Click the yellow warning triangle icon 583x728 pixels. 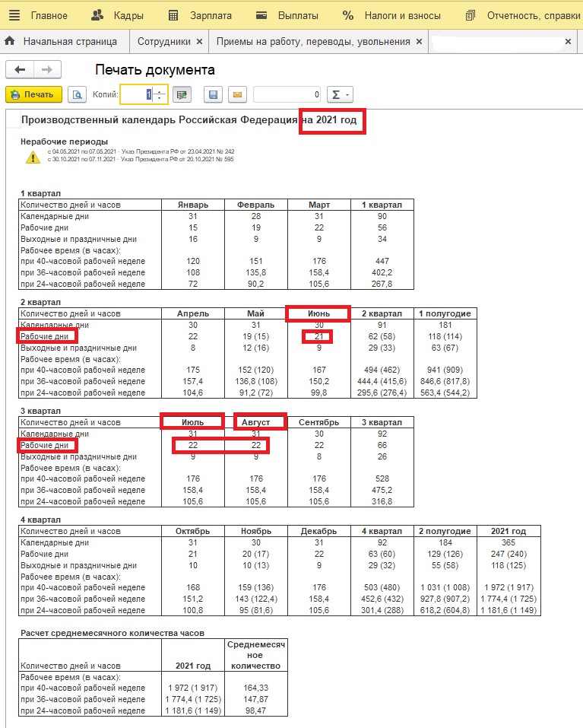[33, 157]
